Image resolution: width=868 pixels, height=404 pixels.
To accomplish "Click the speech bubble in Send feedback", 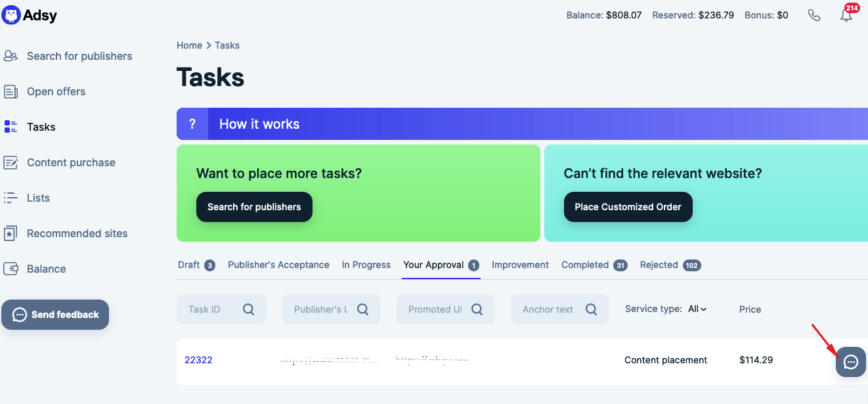I will point(20,315).
